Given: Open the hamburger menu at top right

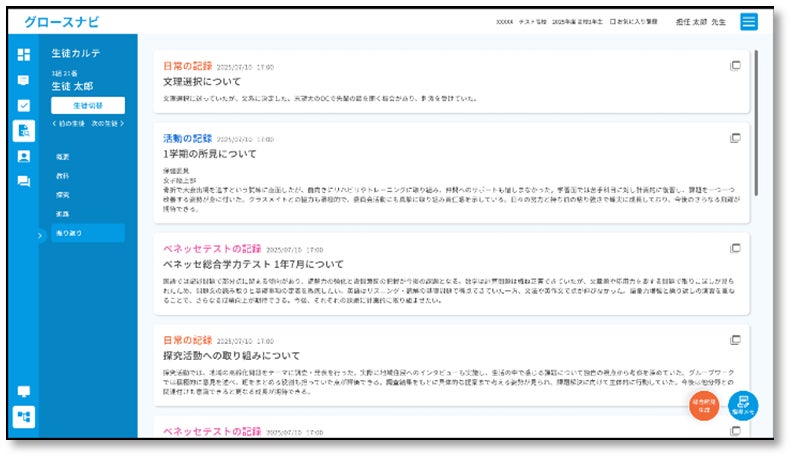Looking at the screenshot, I should tap(749, 22).
